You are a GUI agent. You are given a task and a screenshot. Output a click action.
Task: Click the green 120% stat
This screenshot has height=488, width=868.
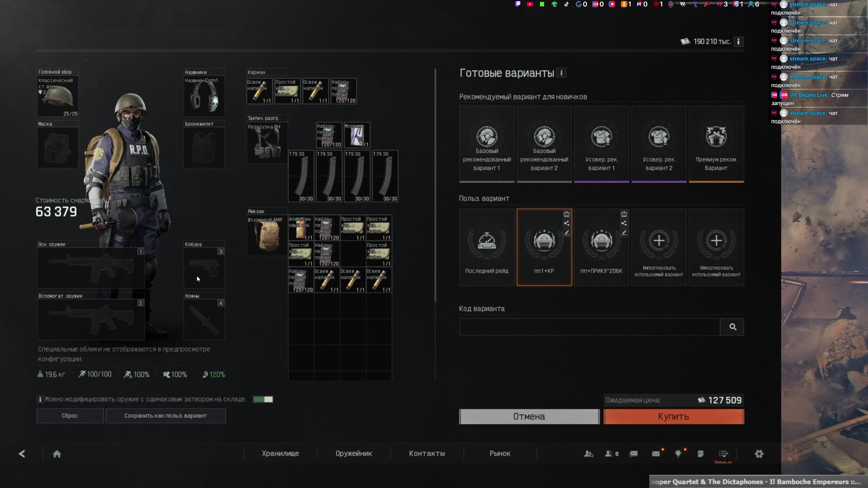[214, 374]
